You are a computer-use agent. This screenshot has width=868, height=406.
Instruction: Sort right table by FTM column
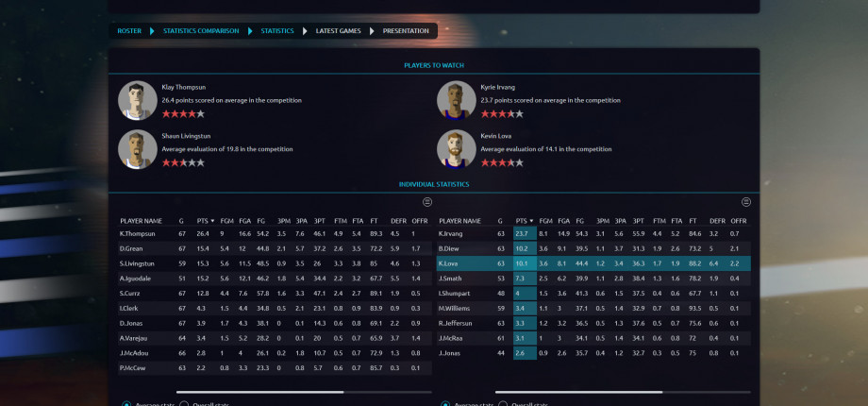[x=659, y=221]
